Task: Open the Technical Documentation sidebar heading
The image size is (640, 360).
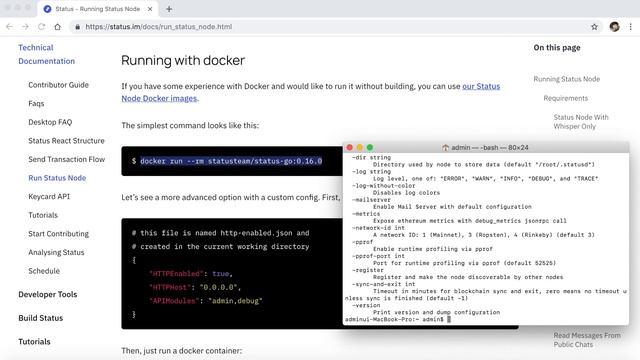Action: coord(47,54)
